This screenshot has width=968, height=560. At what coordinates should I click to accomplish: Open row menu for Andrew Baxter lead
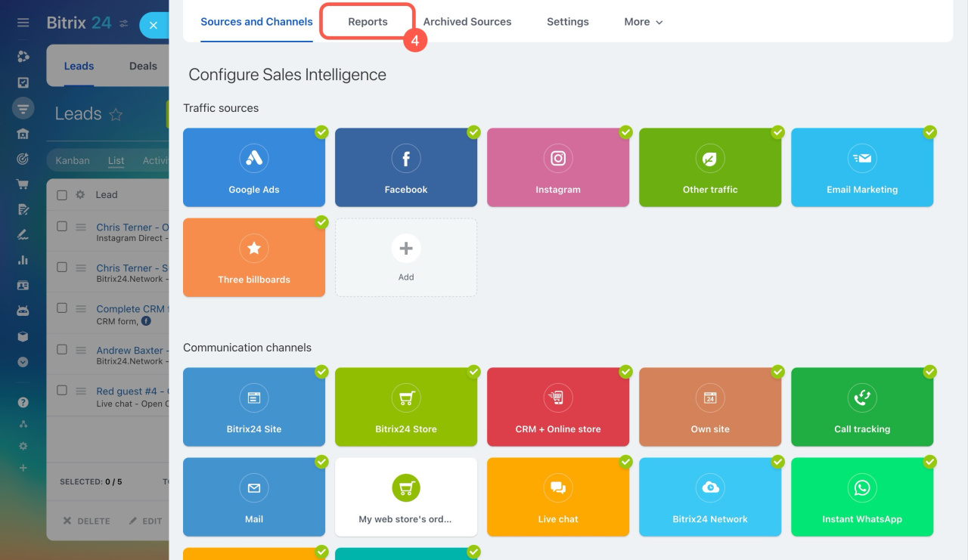coord(81,350)
